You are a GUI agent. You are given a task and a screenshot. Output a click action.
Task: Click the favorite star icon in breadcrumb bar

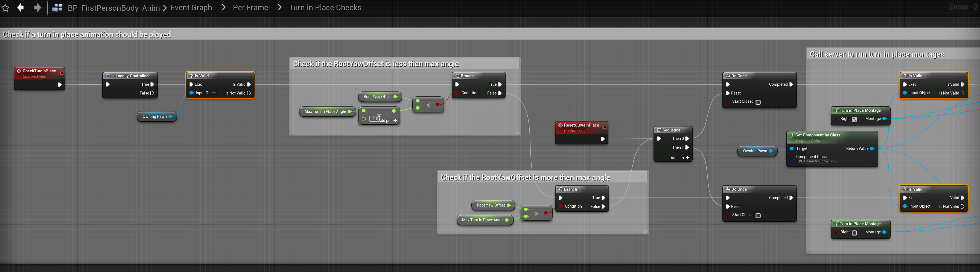5,8
